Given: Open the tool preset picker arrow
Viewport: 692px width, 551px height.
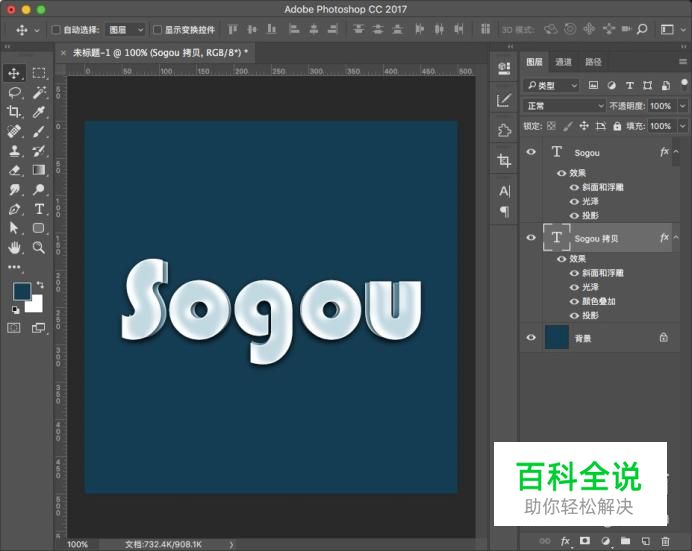Looking at the screenshot, I should click(37, 30).
